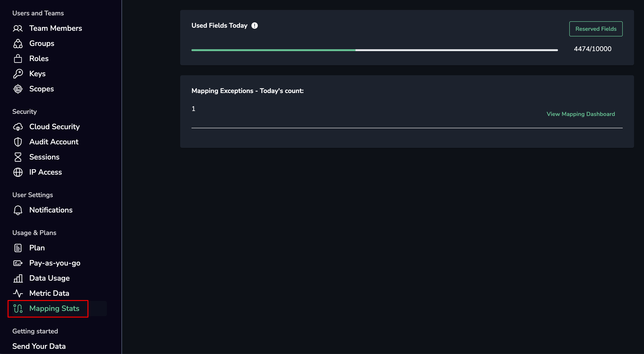Go to Groups settings
This screenshot has height=354, width=644.
(x=42, y=44)
